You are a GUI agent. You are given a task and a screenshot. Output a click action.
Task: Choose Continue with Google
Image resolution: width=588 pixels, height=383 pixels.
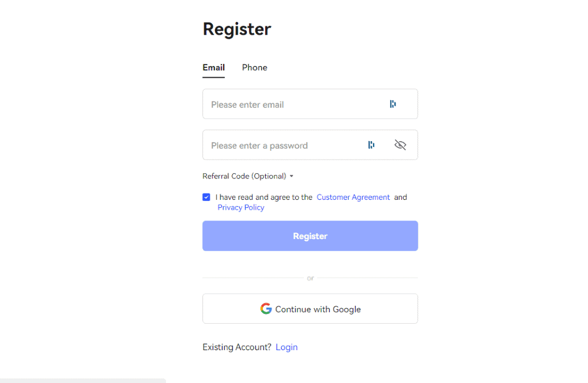coord(310,309)
